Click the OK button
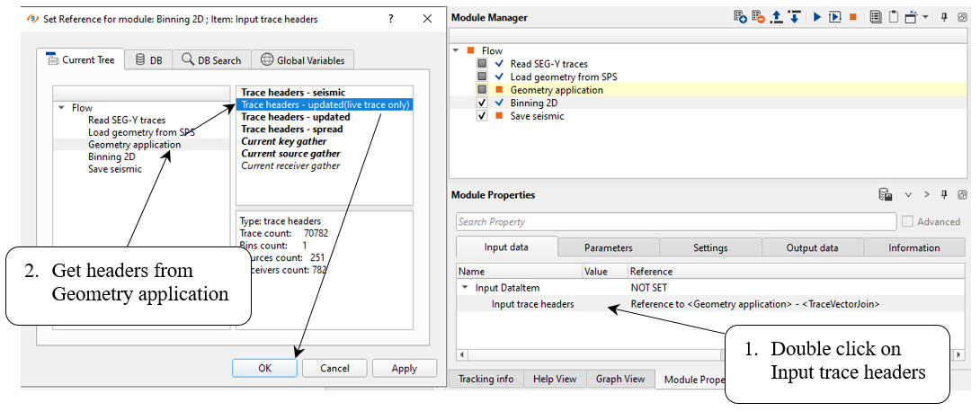 (x=264, y=368)
